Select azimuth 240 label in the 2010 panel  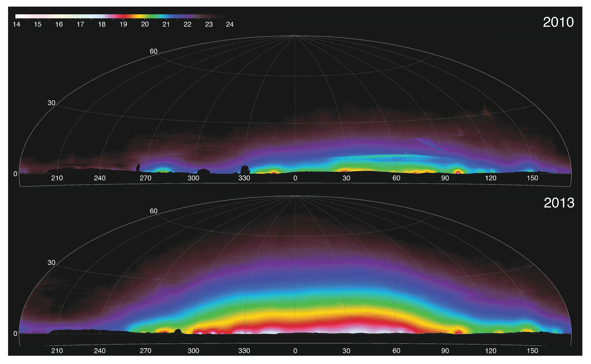(x=100, y=178)
